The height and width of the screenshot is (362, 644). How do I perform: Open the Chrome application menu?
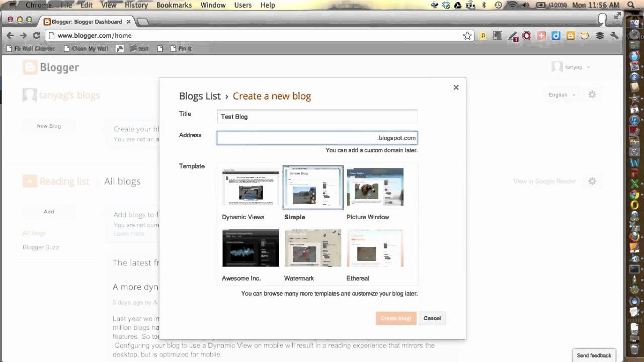39,5
